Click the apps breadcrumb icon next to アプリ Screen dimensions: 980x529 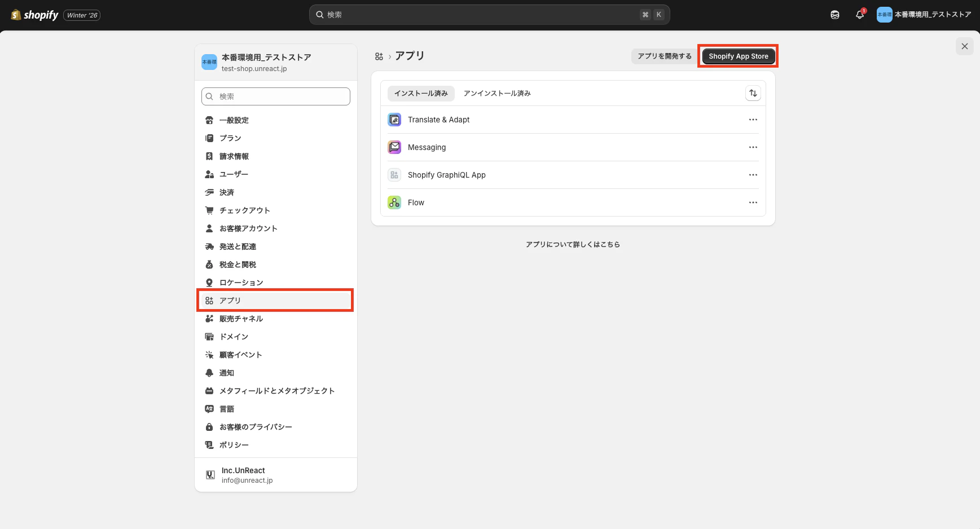380,56
